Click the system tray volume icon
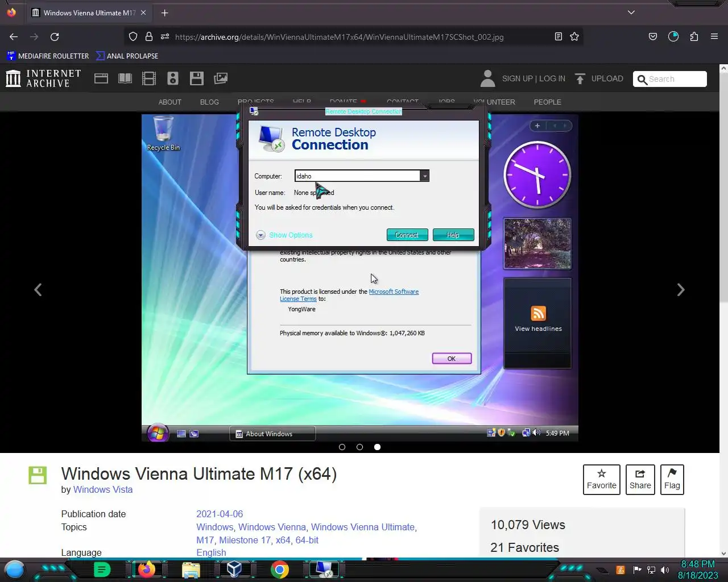728x582 pixels. [665, 570]
